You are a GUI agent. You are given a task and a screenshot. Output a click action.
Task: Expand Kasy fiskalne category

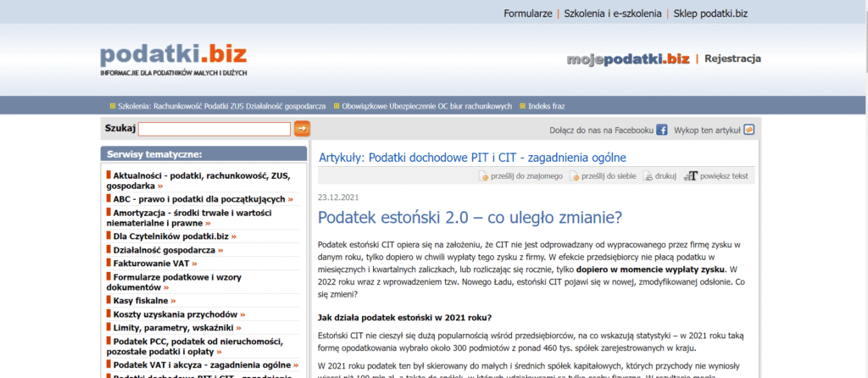pos(142,300)
